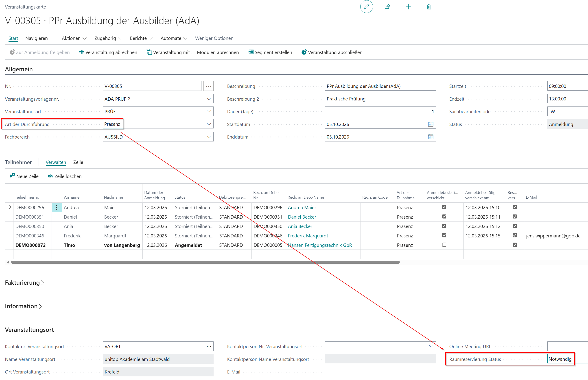Toggle Bes. vers. checkbox for Andrea Maier
588x380 pixels.
tap(514, 207)
